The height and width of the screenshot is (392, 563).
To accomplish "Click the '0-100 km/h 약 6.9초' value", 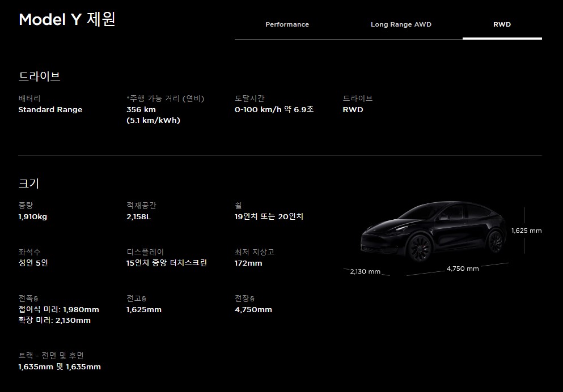I will click(x=274, y=109).
